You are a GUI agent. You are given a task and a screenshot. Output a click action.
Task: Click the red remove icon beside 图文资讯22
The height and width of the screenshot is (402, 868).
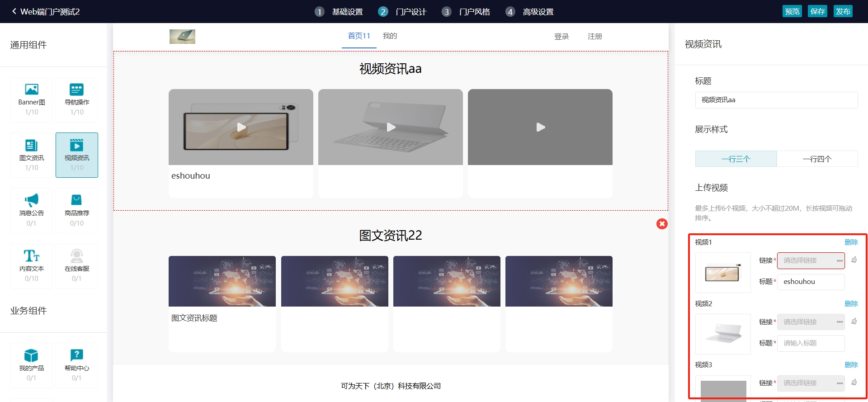click(662, 224)
